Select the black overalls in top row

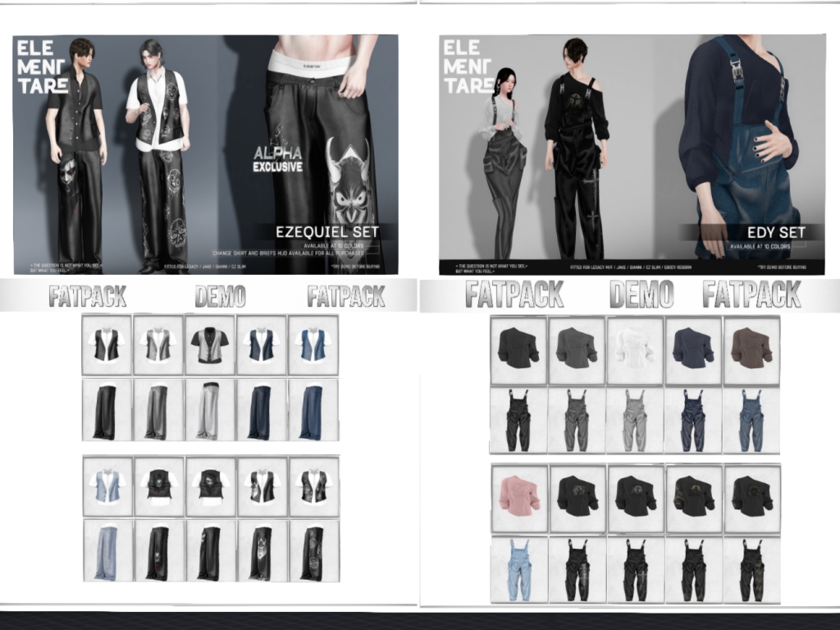[518, 419]
